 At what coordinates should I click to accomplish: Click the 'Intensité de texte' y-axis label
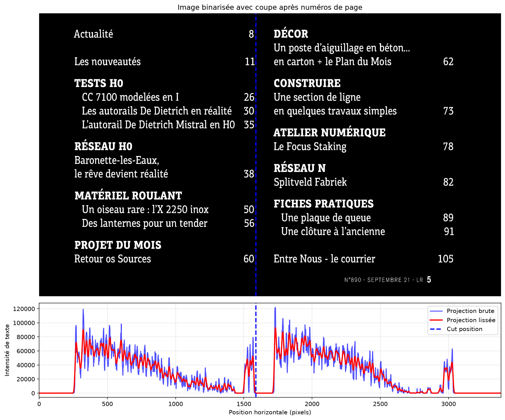(7, 350)
